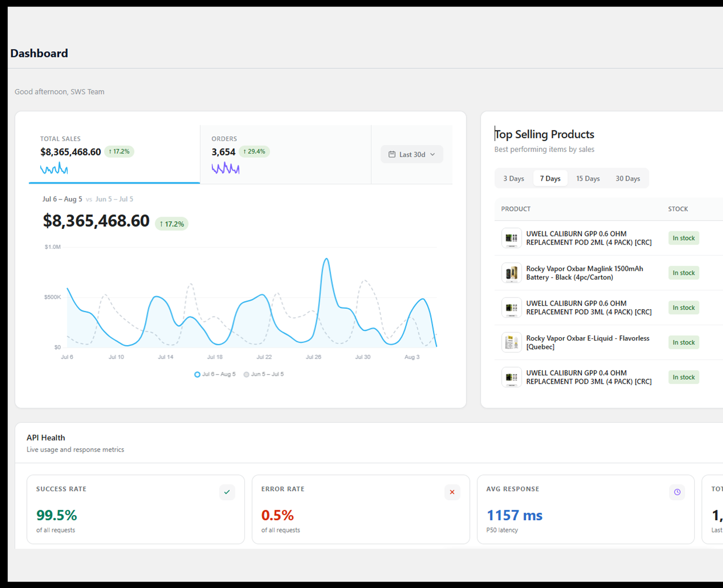Toggle the Jun 5 – Jul 5 legend series
Viewport: 723px width, 588px height.
coord(264,374)
